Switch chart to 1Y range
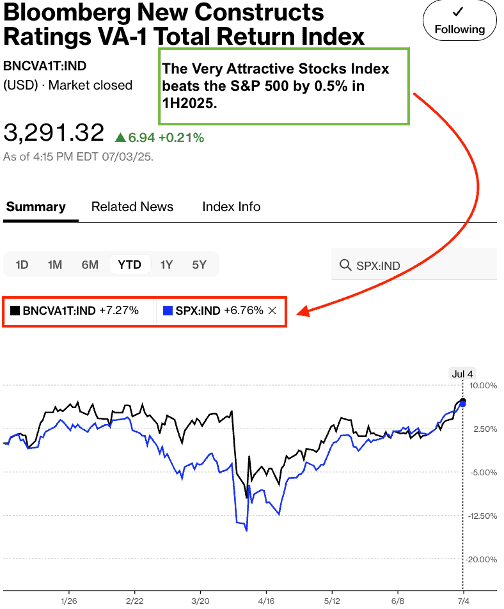504x609 pixels. tap(166, 265)
